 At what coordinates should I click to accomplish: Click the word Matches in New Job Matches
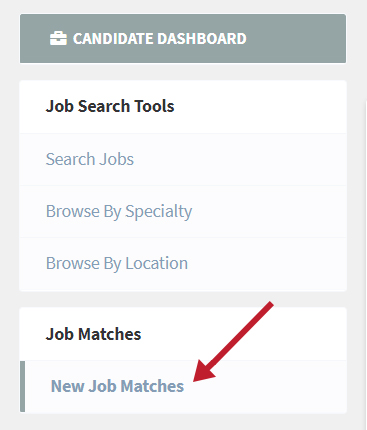[x=152, y=386]
